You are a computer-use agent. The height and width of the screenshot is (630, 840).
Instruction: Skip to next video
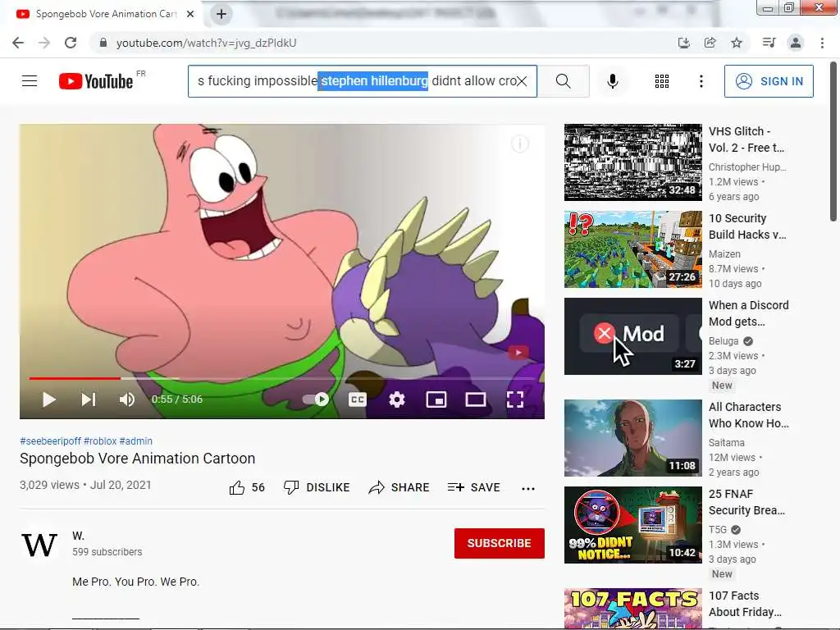click(x=89, y=399)
